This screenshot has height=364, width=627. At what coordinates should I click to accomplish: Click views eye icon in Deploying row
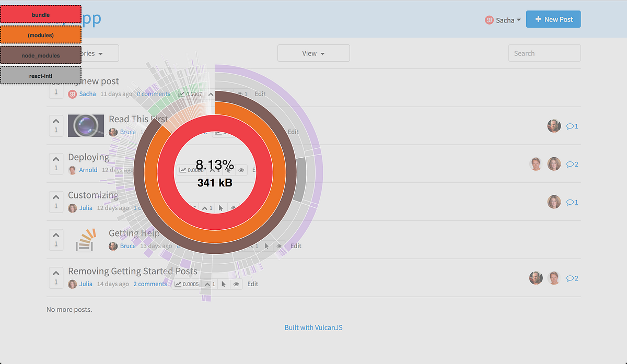(x=241, y=170)
